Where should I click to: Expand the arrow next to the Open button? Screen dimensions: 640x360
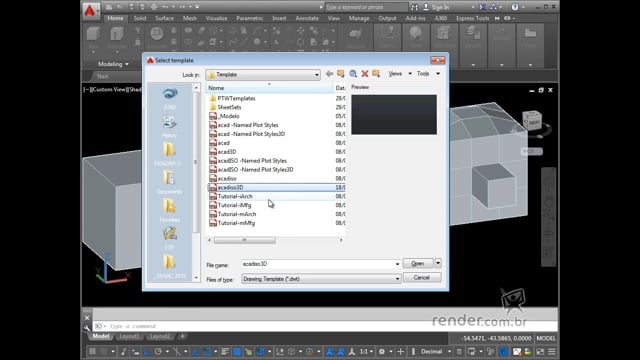[x=438, y=263]
